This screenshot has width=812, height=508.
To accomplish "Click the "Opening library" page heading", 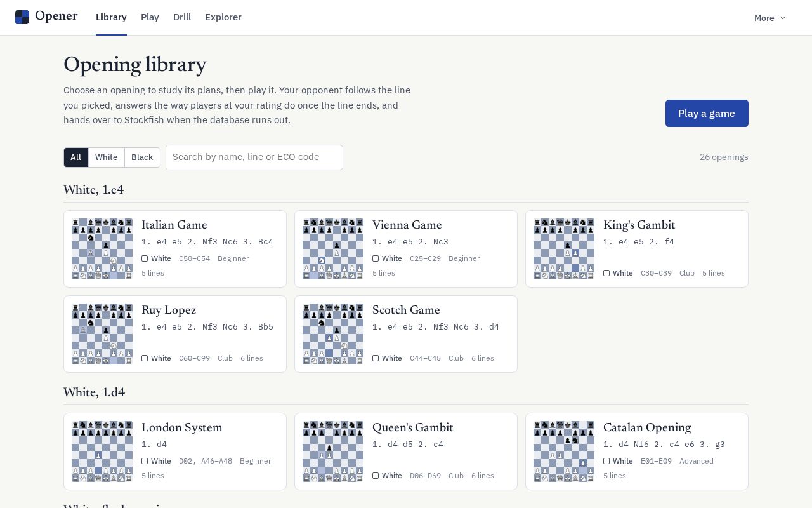I will click(134, 65).
